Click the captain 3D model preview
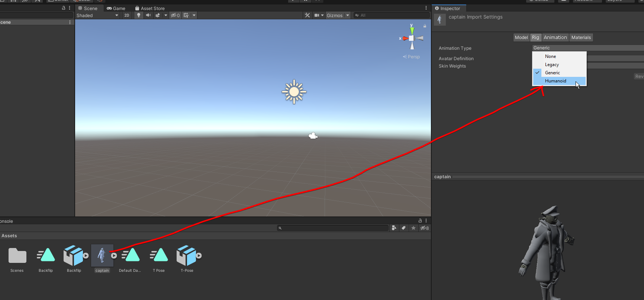644x300 pixels. [547, 252]
